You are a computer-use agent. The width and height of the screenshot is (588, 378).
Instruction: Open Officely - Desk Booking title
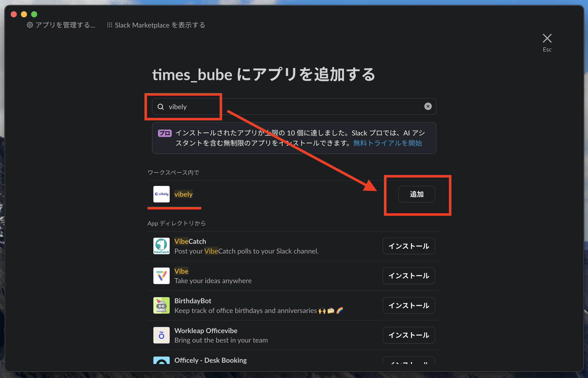[211, 360]
